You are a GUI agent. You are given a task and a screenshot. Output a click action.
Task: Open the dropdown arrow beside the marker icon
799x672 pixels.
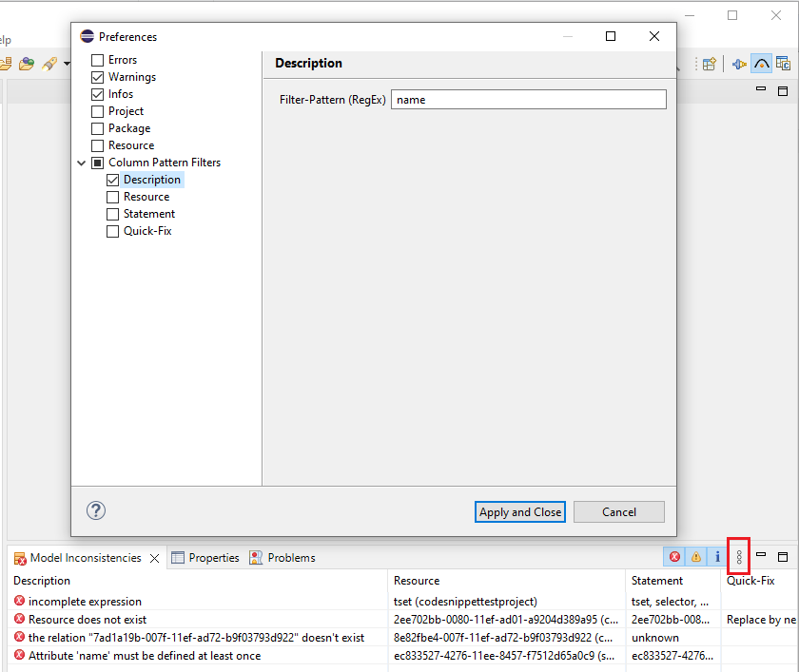click(67, 64)
